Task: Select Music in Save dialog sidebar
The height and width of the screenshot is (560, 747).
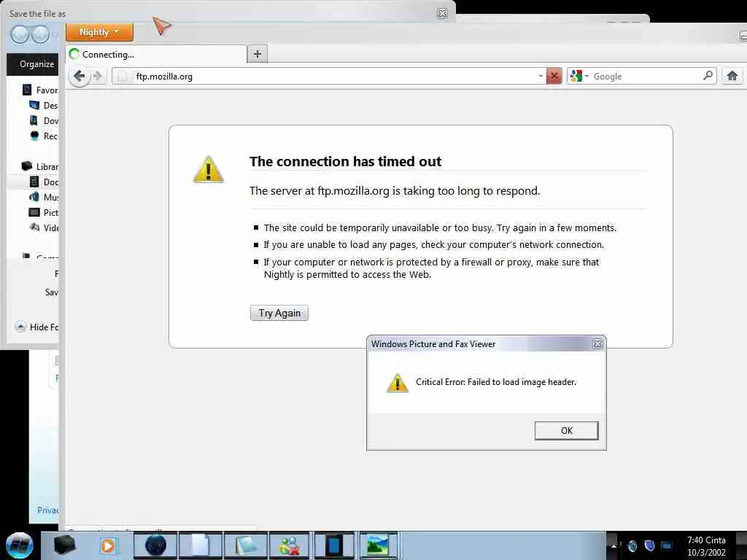Action: click(x=44, y=197)
